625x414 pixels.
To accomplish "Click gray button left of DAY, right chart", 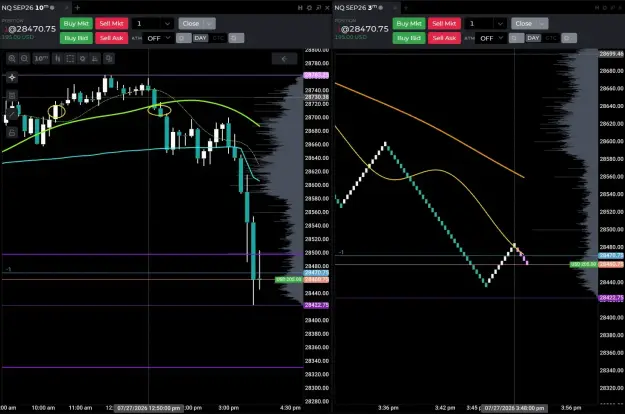I will tap(516, 38).
